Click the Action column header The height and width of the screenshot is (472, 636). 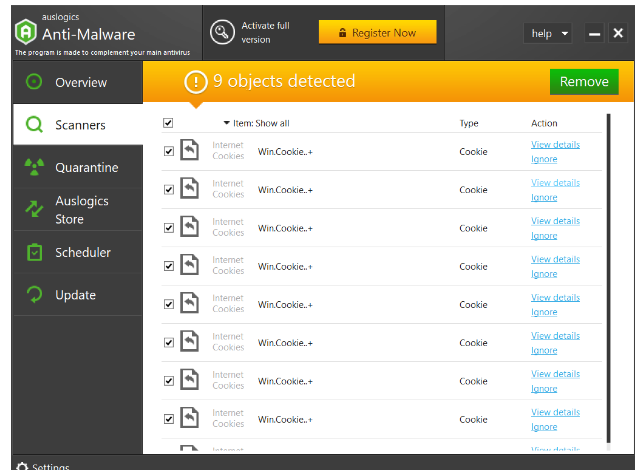tap(544, 123)
